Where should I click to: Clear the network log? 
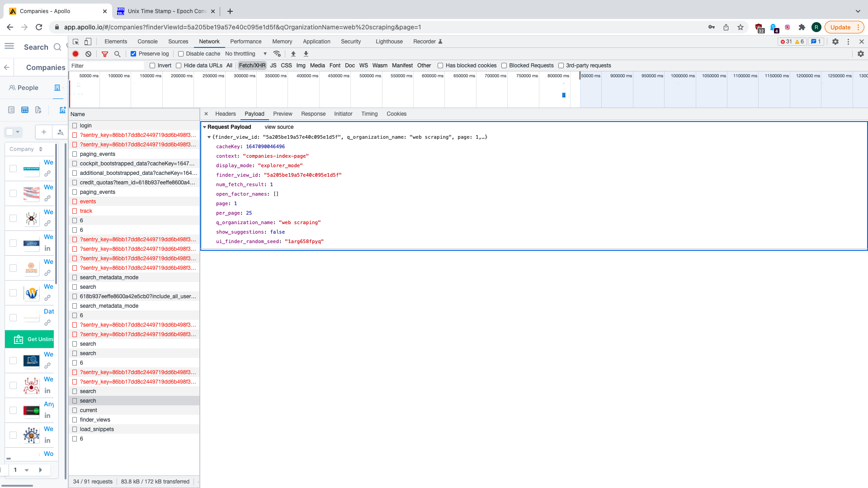[89, 54]
